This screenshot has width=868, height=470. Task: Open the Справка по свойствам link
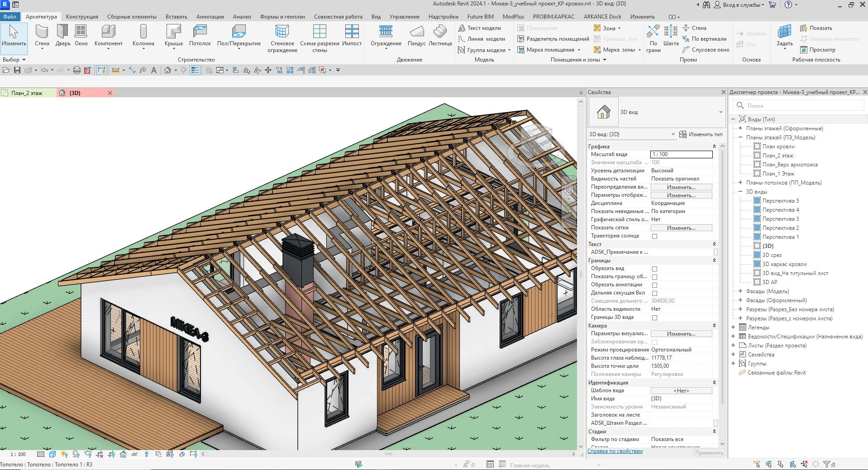tap(615, 451)
